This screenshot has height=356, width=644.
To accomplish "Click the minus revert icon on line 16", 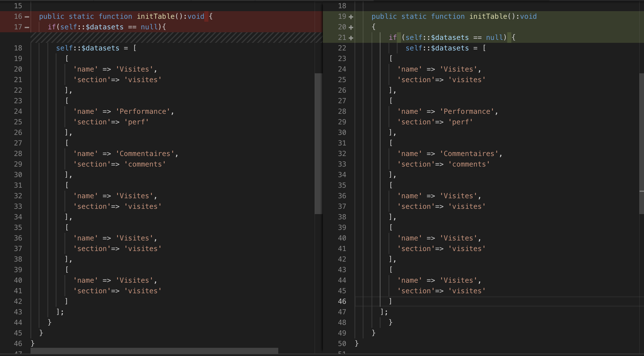I will pyautogui.click(x=27, y=17).
